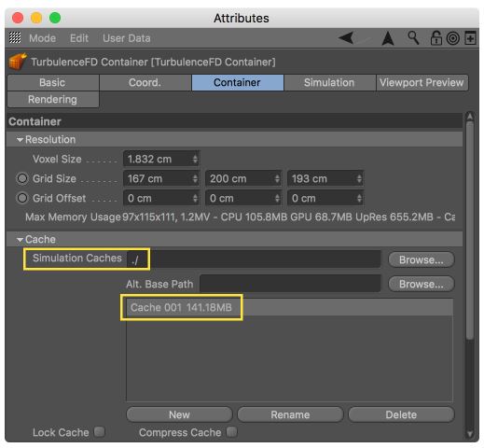
Task: Click the scrollbar up arrow
Action: (470, 117)
